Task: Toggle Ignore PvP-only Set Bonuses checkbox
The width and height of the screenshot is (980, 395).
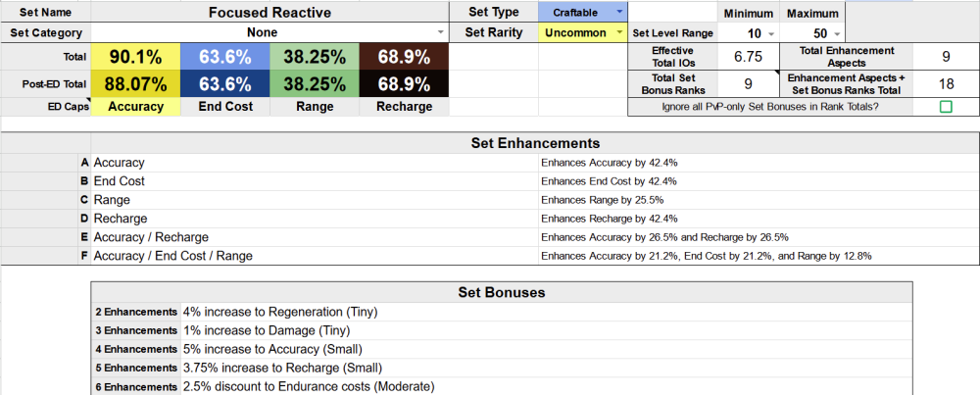Action: [946, 107]
